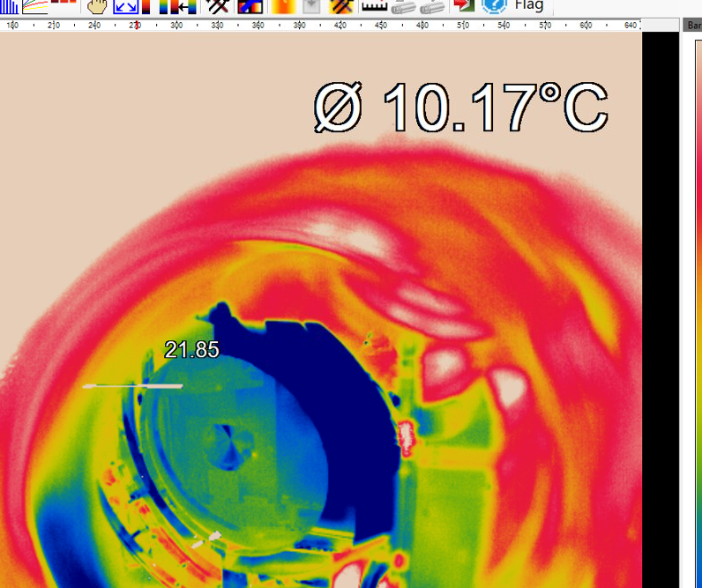Select the ruler measurement tool
The height and width of the screenshot is (588, 702).
coord(374,5)
